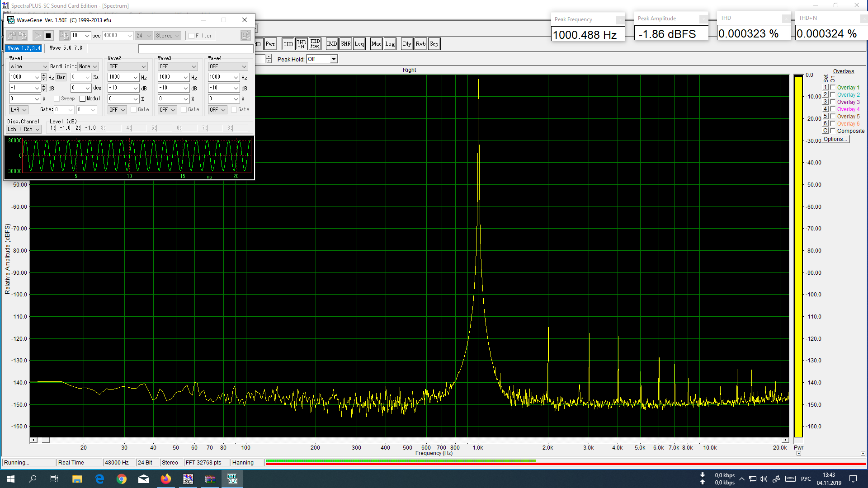
Task: Click the first WaveGene file icon
Action: [12, 35]
